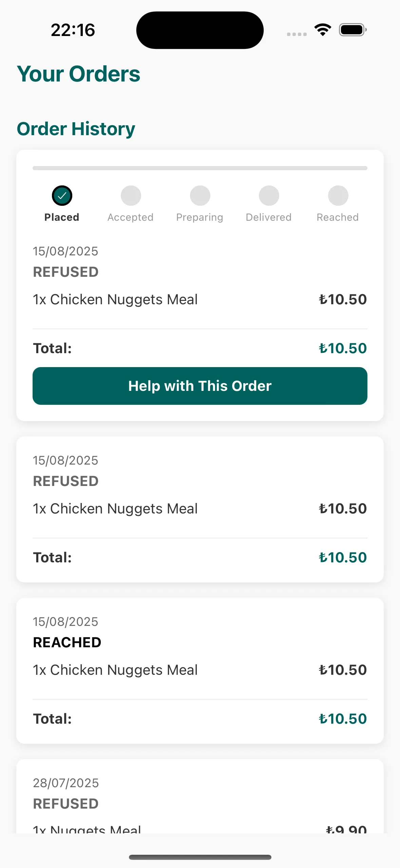Viewport: 400px width, 868px height.
Task: Open the second refused Chicken Nuggets order
Action: pos(200,509)
